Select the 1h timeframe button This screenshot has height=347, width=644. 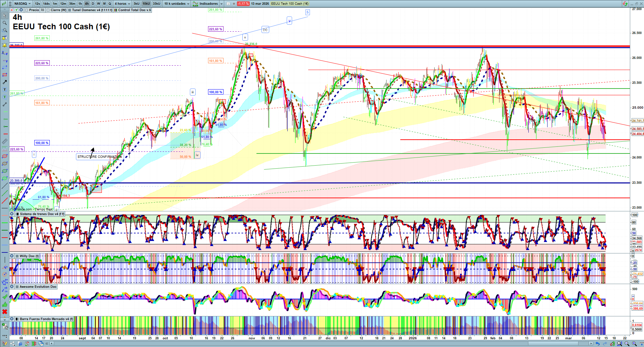click(x=80, y=4)
